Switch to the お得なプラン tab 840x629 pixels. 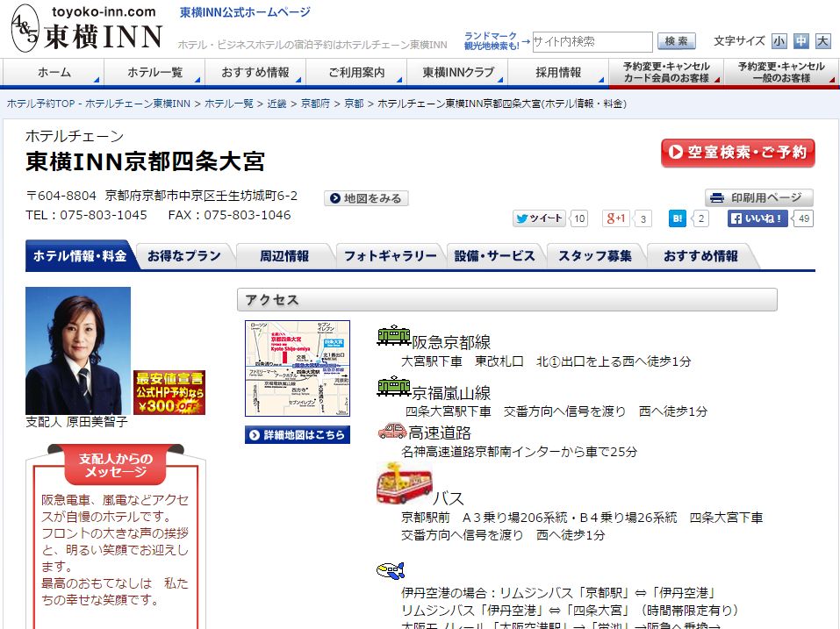[183, 256]
